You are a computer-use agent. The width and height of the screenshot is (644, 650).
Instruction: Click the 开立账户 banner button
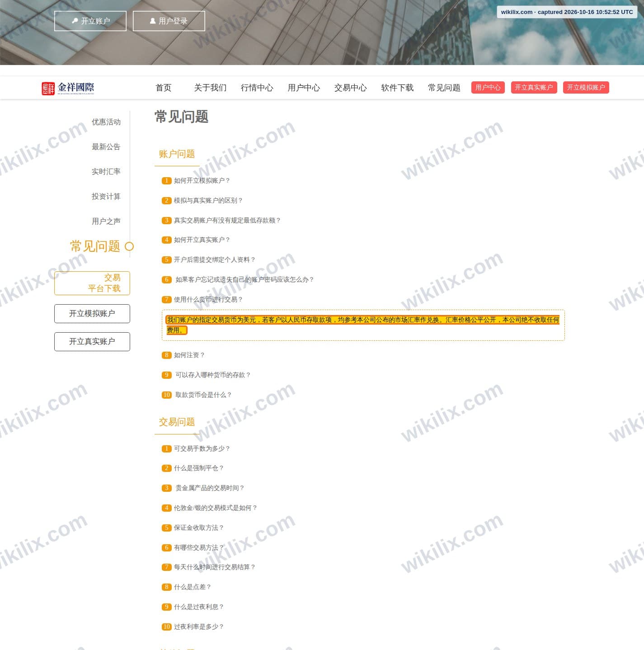click(90, 21)
